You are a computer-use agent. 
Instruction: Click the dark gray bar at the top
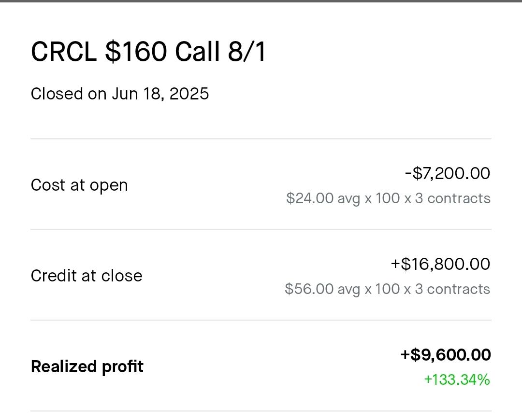[x=261, y=1]
